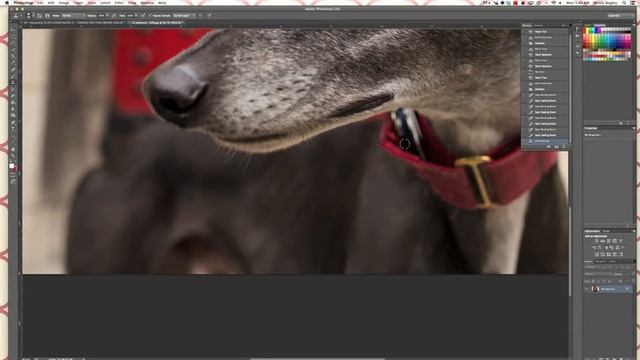Toggle the Aligned sample checkbox
Image resolution: width=640 pixels, height=360 pixels.
click(150, 16)
